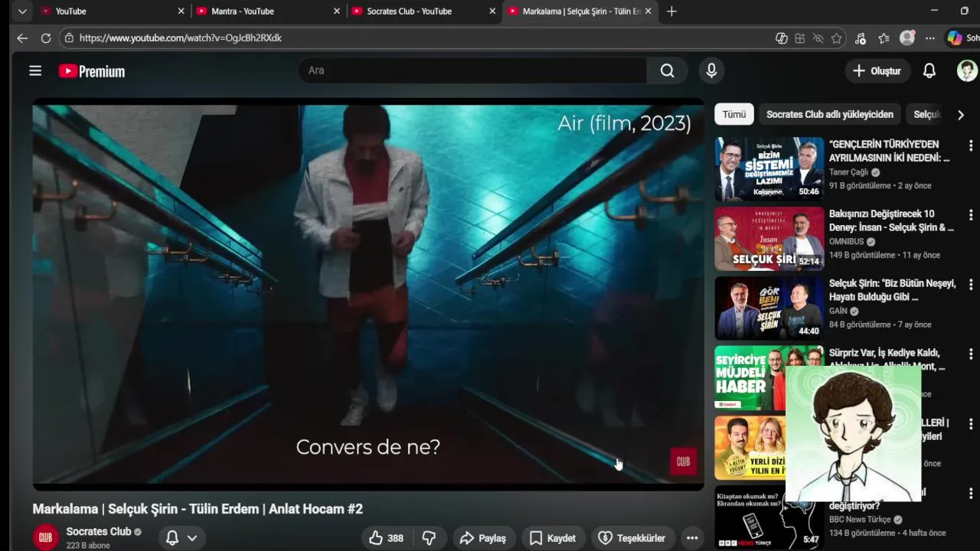
Task: Open tracking prevention crossed-eye icon
Action: click(818, 37)
